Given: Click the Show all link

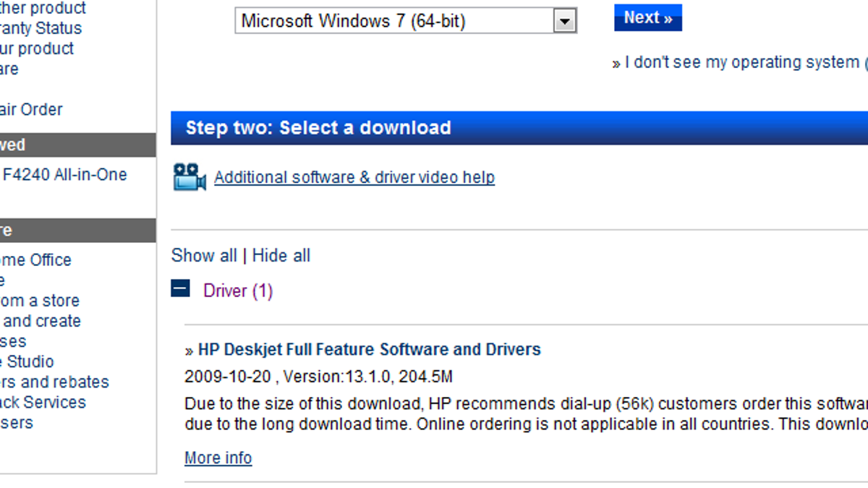Looking at the screenshot, I should (204, 255).
